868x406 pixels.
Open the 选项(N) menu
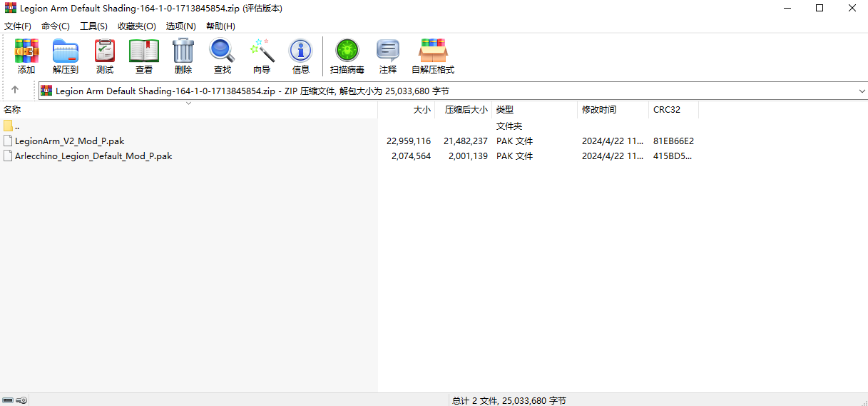(x=181, y=26)
